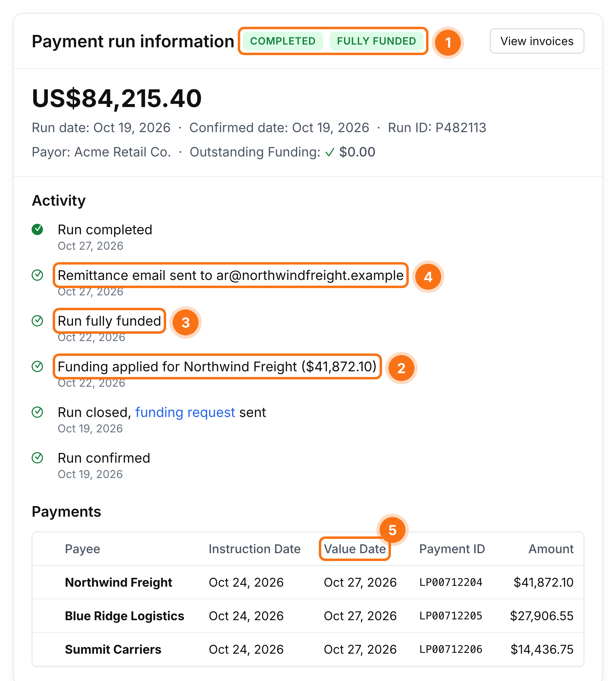The width and height of the screenshot is (616, 681).
Task: Click the green checkmark next to Outstanding Funding
Action: point(330,152)
